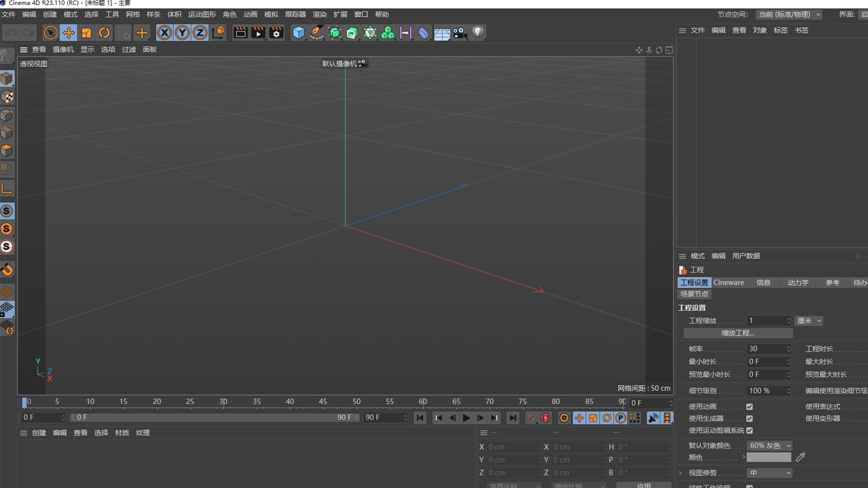Open the 世界坐标 dropdown

(x=514, y=485)
